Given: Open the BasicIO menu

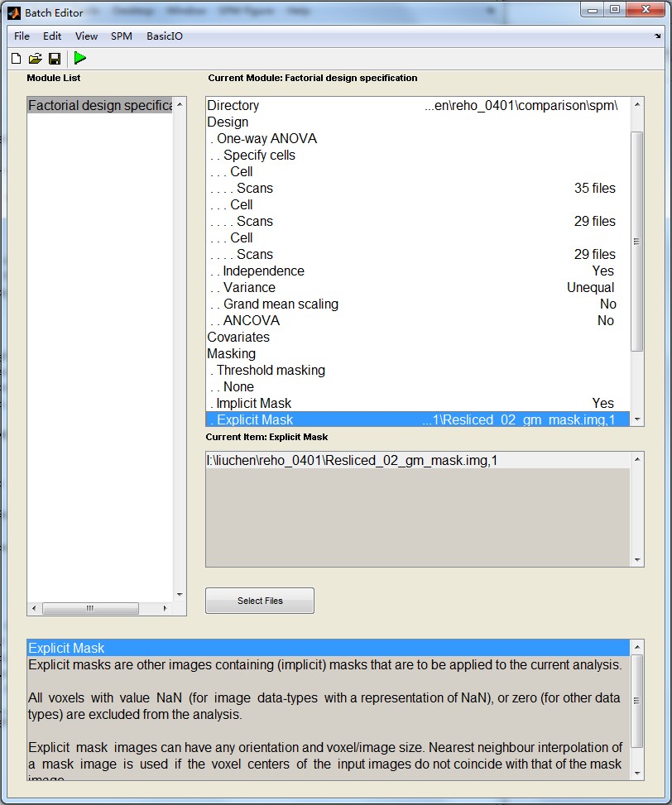Looking at the screenshot, I should (165, 36).
